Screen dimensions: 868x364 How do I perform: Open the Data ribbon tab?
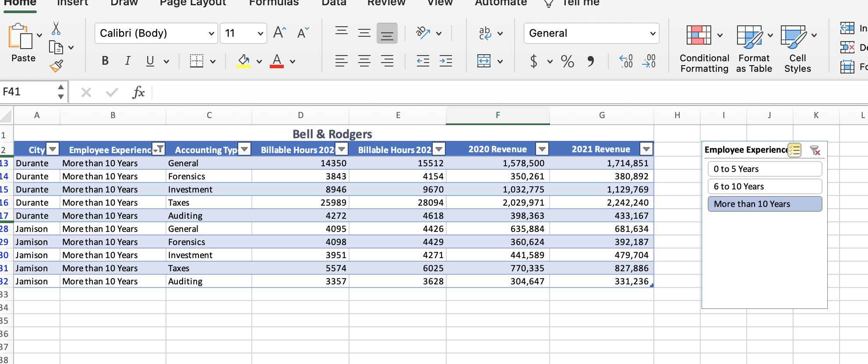click(x=334, y=3)
